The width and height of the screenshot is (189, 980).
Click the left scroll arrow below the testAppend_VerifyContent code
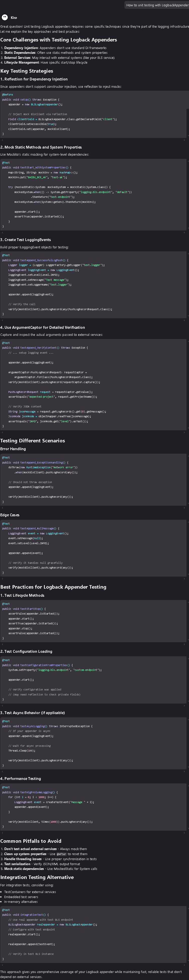pyautogui.click(x=2, y=433)
